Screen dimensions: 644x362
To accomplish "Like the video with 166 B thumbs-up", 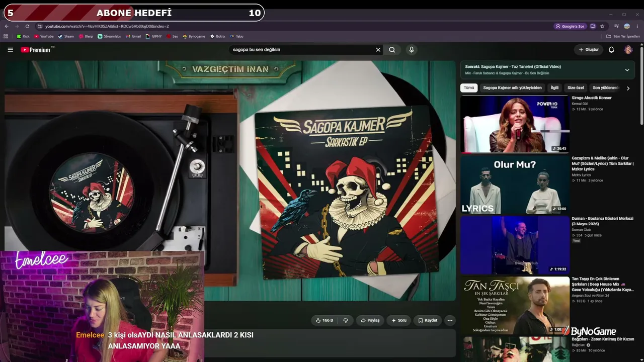I will [x=325, y=320].
